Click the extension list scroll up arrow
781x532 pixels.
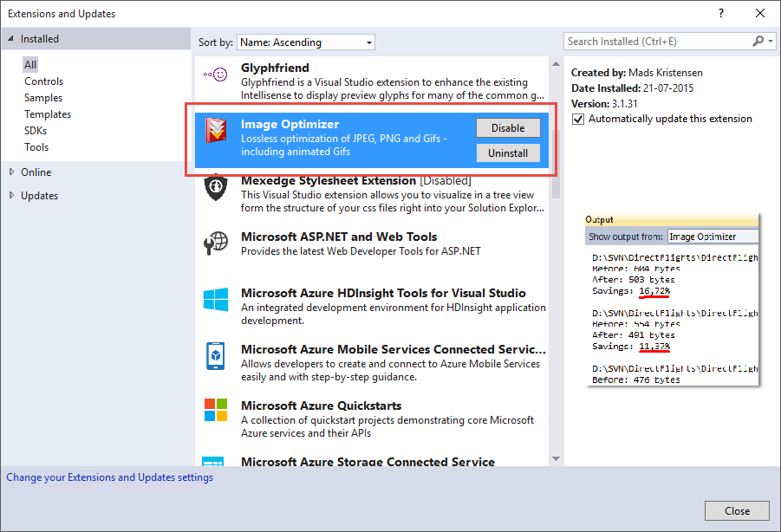click(x=556, y=64)
